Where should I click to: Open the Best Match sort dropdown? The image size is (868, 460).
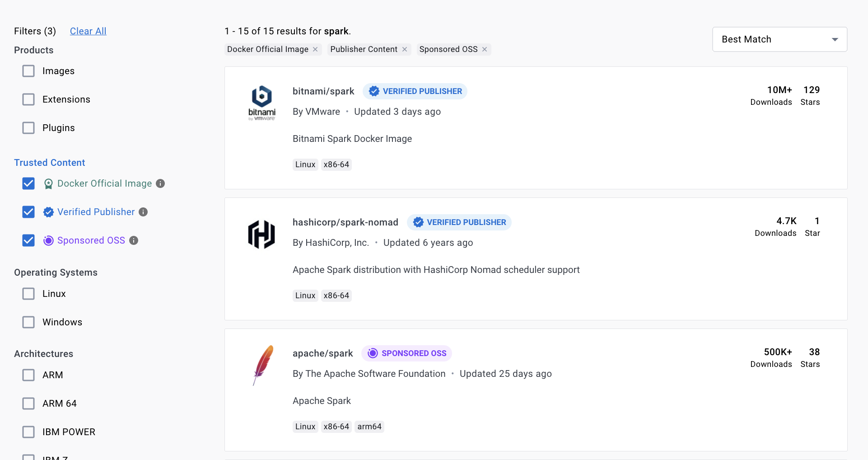click(x=779, y=39)
